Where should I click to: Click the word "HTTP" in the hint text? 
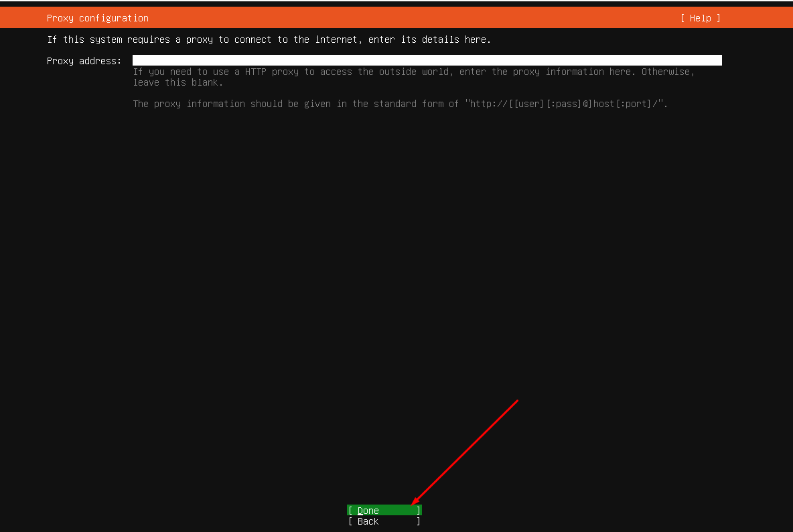click(x=255, y=72)
